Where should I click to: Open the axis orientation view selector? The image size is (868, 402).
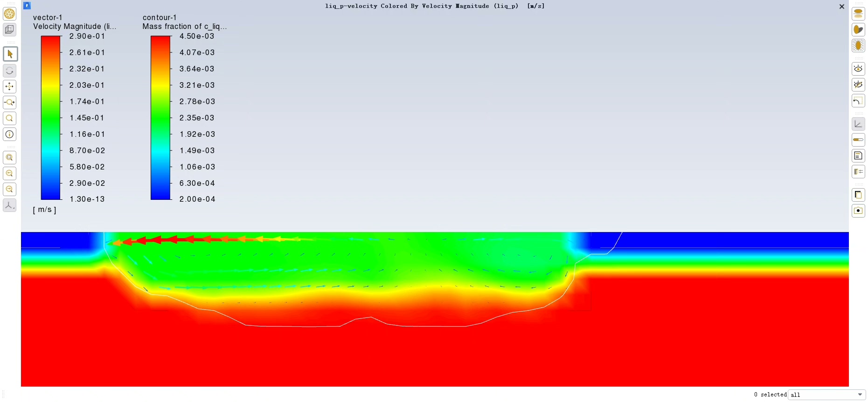click(9, 205)
